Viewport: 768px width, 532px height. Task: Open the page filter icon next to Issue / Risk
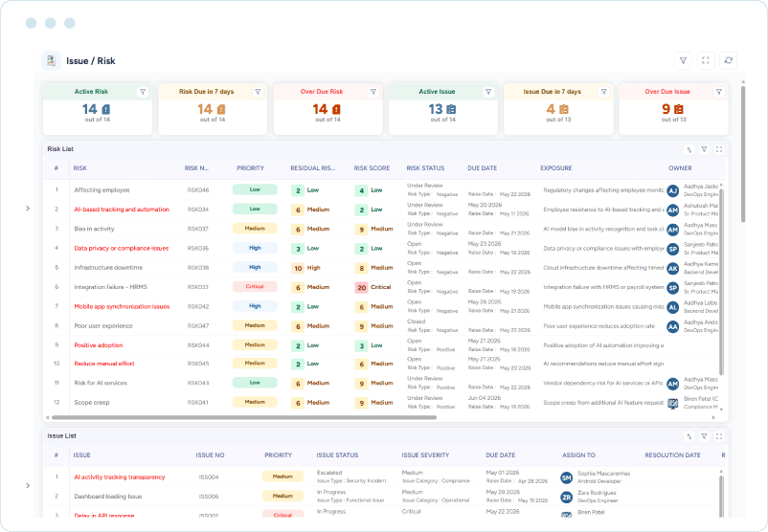(x=683, y=60)
